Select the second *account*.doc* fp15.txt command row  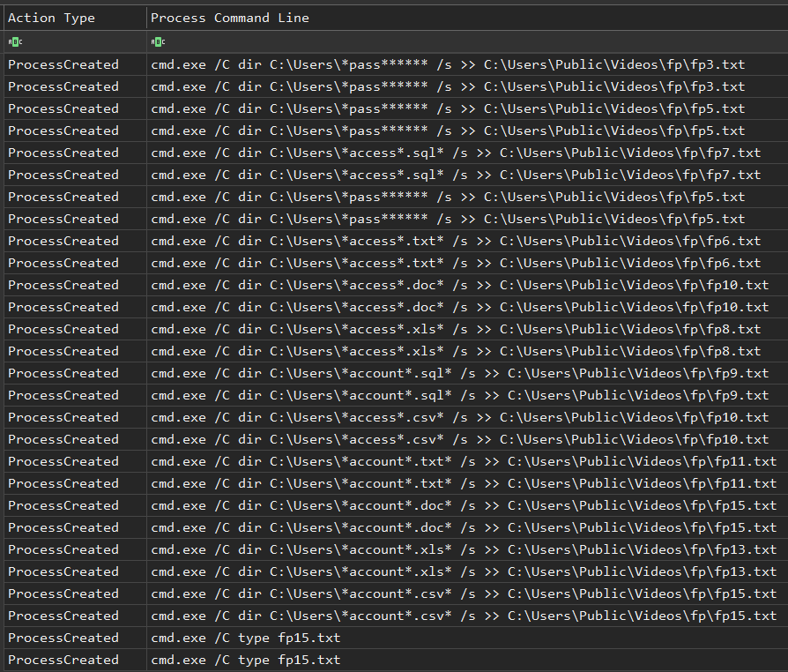463,527
